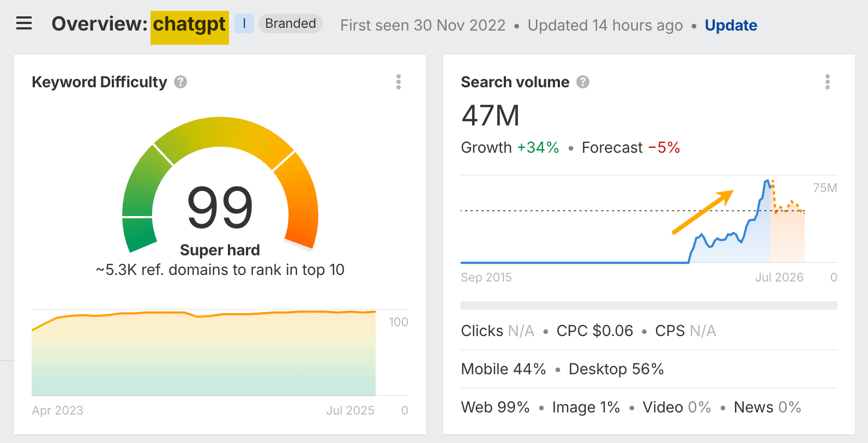Viewport: 868px width, 443px height.
Task: Click the 99 difficulty score gauge
Action: coord(220,207)
